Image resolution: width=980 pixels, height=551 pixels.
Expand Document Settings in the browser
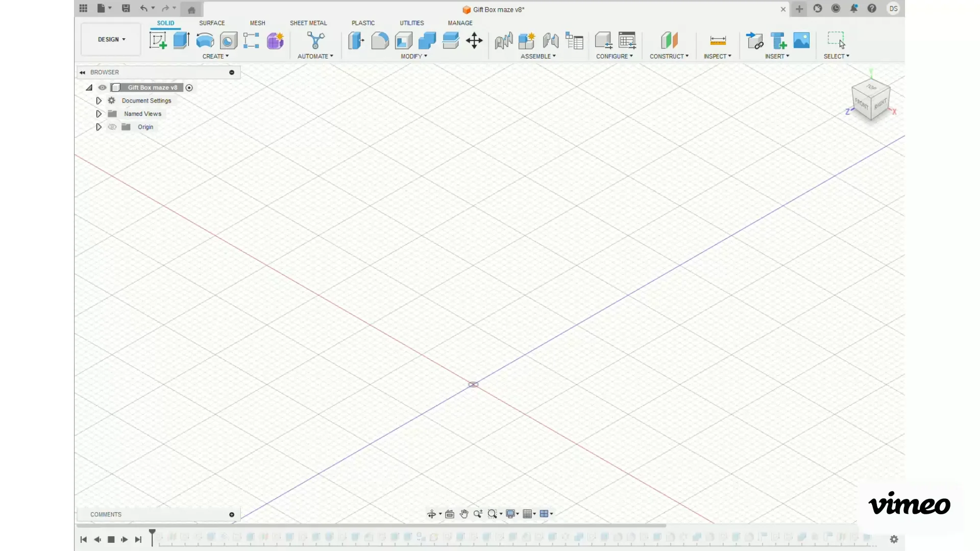coord(99,101)
